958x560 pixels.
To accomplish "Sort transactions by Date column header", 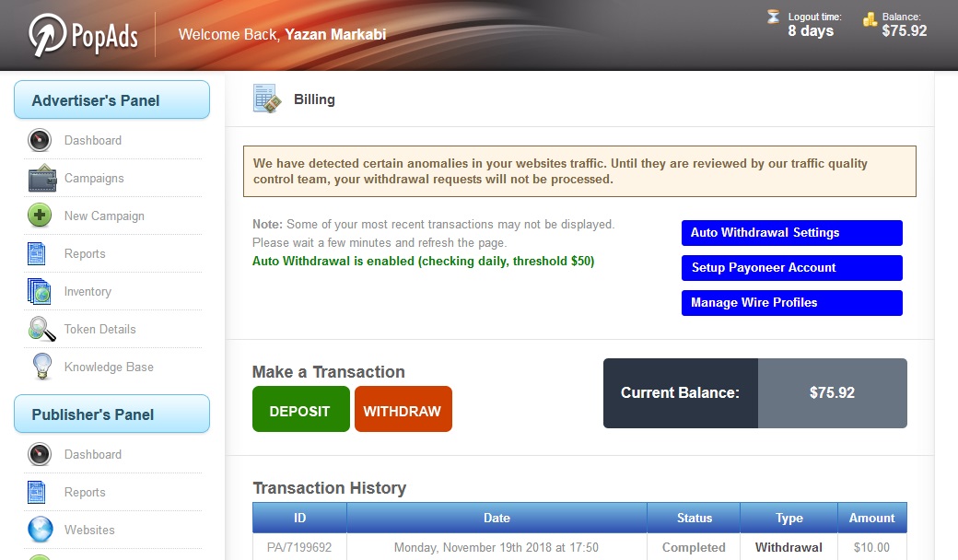I will [497, 518].
